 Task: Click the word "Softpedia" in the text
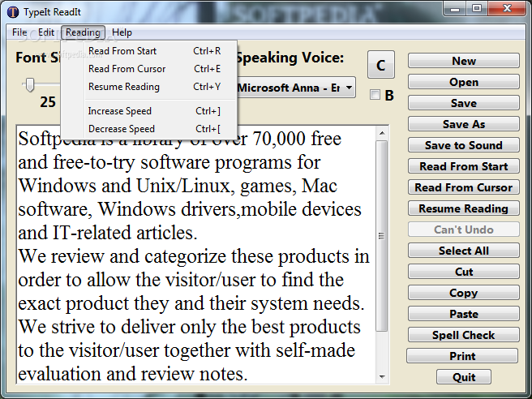click(57, 139)
